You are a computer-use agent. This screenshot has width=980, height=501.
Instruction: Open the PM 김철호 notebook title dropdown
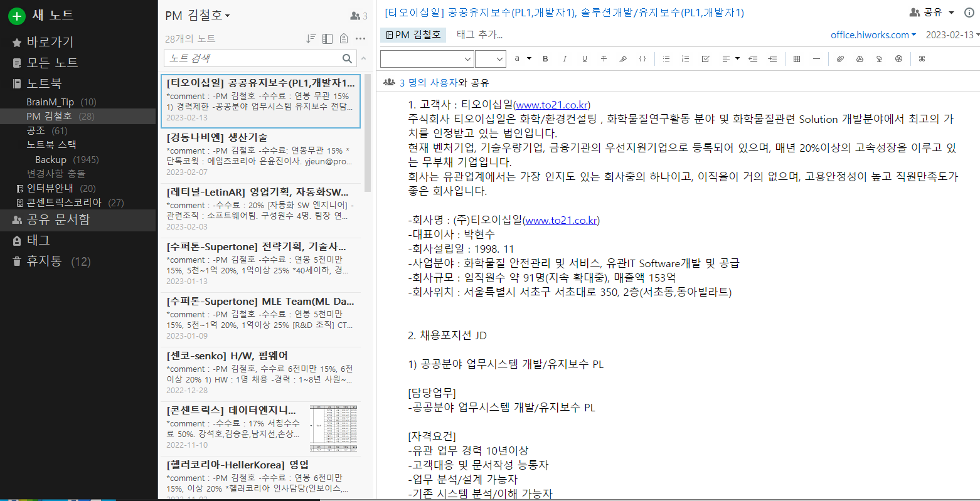[198, 16]
